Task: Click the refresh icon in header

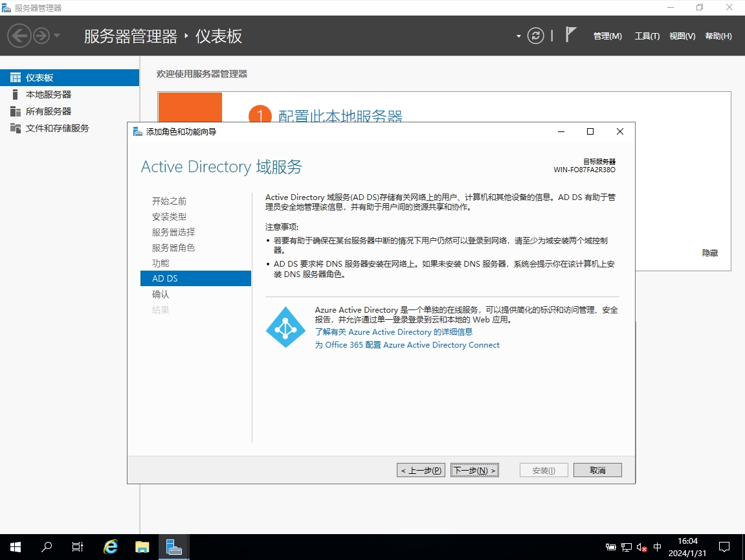Action: 535,36
